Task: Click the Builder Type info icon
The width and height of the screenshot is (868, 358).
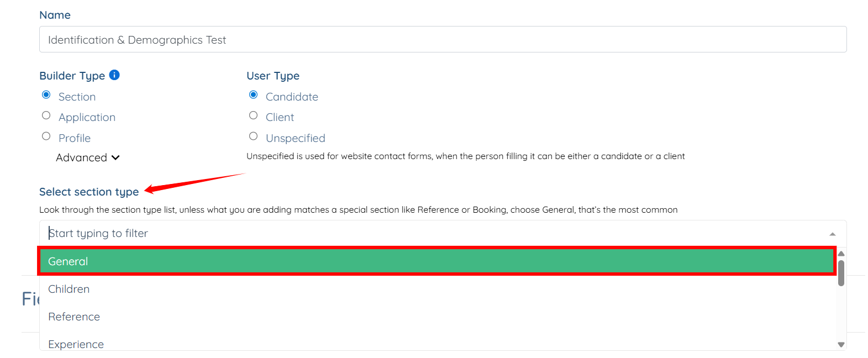Action: click(114, 75)
